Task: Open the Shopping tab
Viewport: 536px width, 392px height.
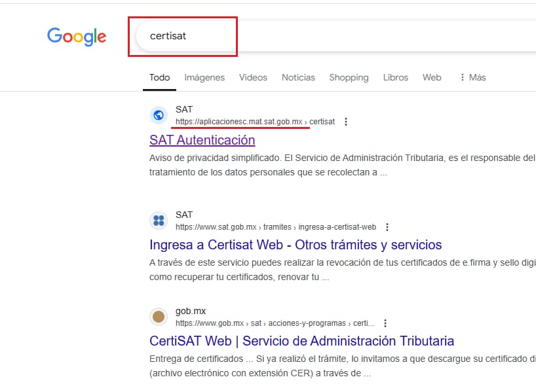Action: pos(349,77)
